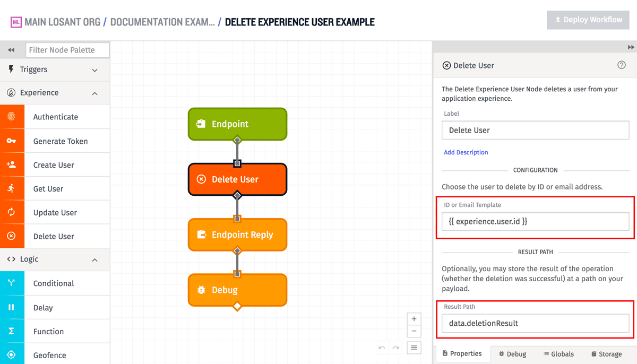Redo the last canvas action
Viewport: 637px width, 364px height.
point(395,348)
